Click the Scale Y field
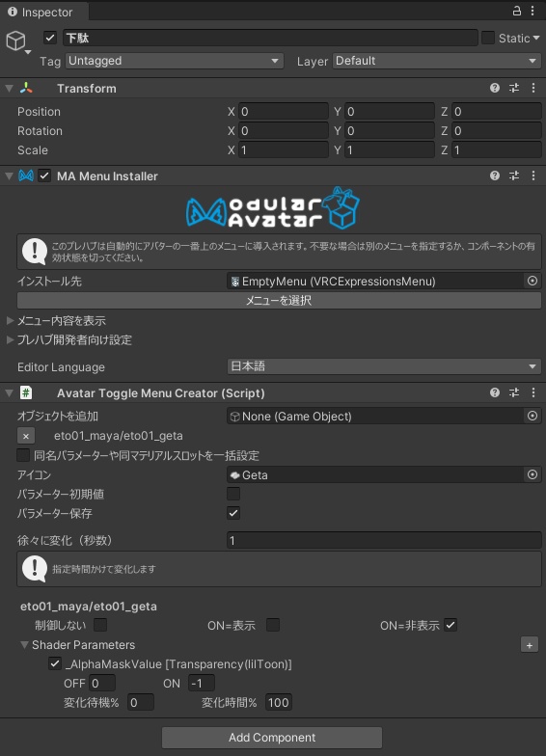 click(390, 150)
